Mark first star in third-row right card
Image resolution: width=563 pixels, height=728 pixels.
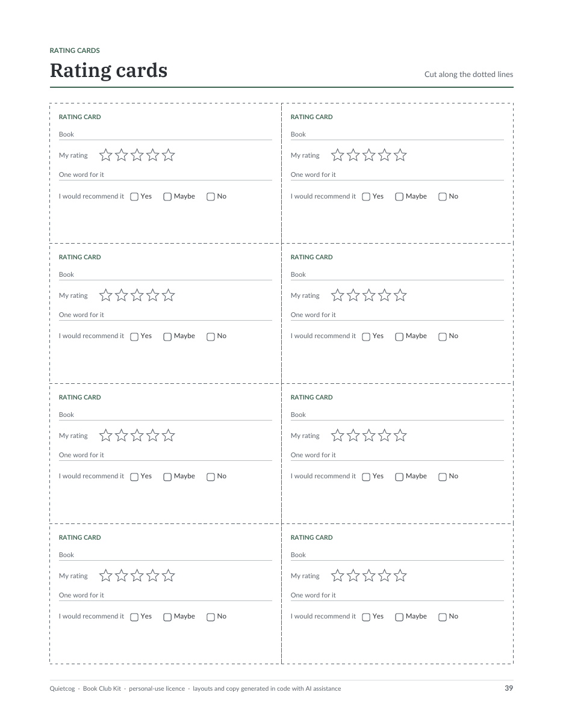(x=338, y=436)
